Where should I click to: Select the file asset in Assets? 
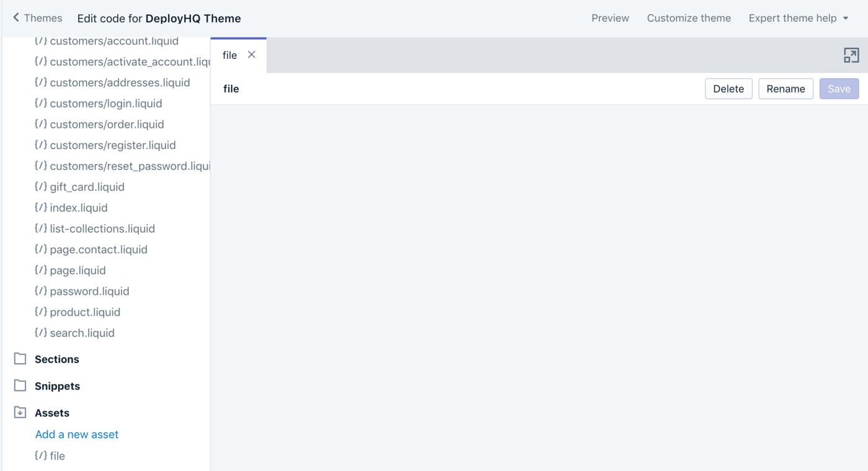(x=57, y=456)
